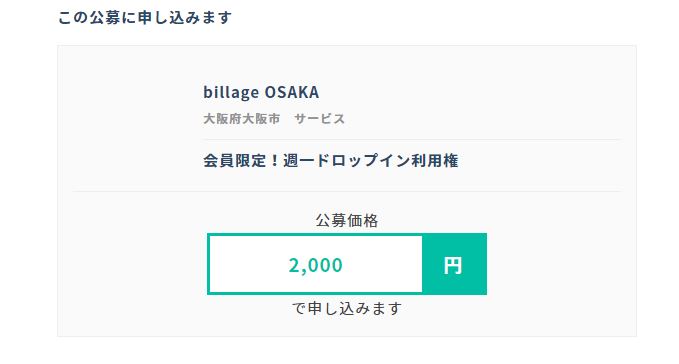
Task: Click the この公募に申し込みます page heading
Action: pos(145,18)
